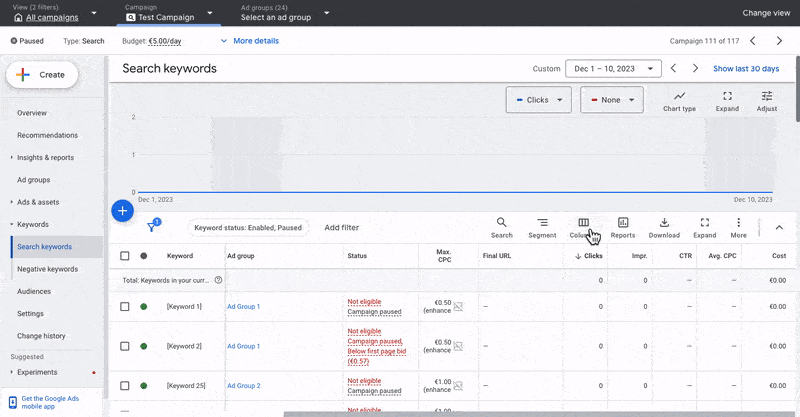Open the More three-dot menu
This screenshot has height=417, width=800.
pyautogui.click(x=738, y=228)
